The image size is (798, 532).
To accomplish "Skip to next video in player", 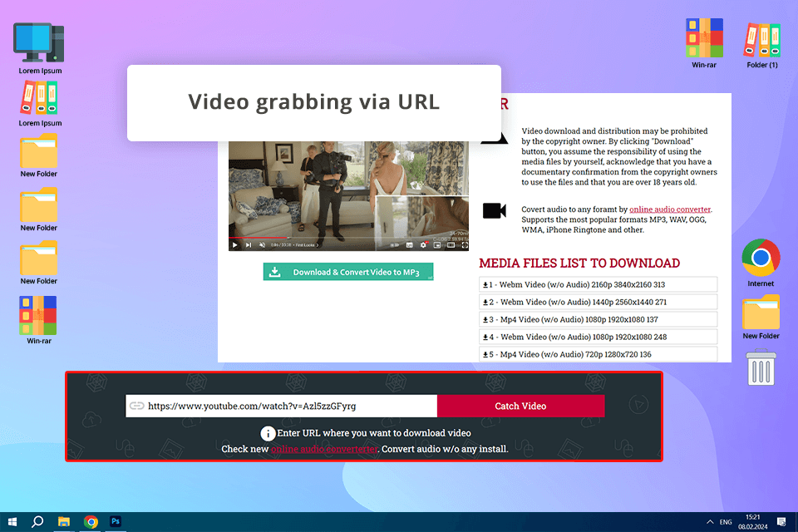I will [249, 245].
